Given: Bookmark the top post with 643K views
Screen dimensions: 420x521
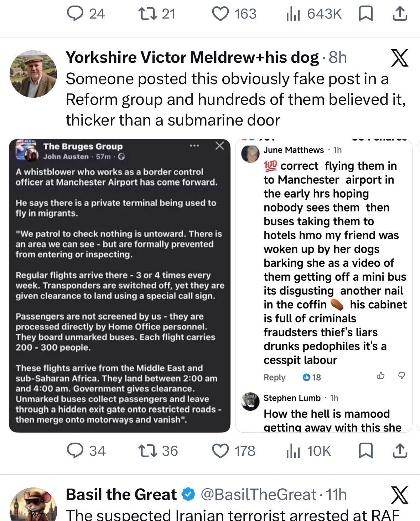Looking at the screenshot, I should click(365, 14).
